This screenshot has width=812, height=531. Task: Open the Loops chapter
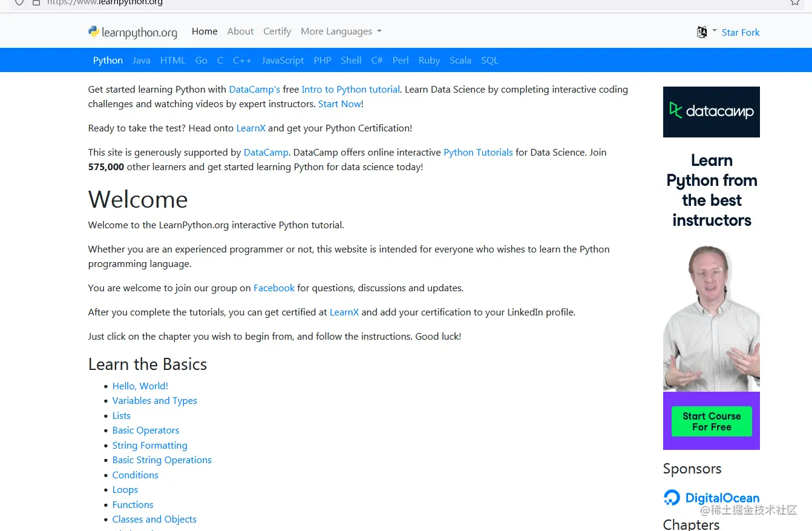(x=125, y=490)
